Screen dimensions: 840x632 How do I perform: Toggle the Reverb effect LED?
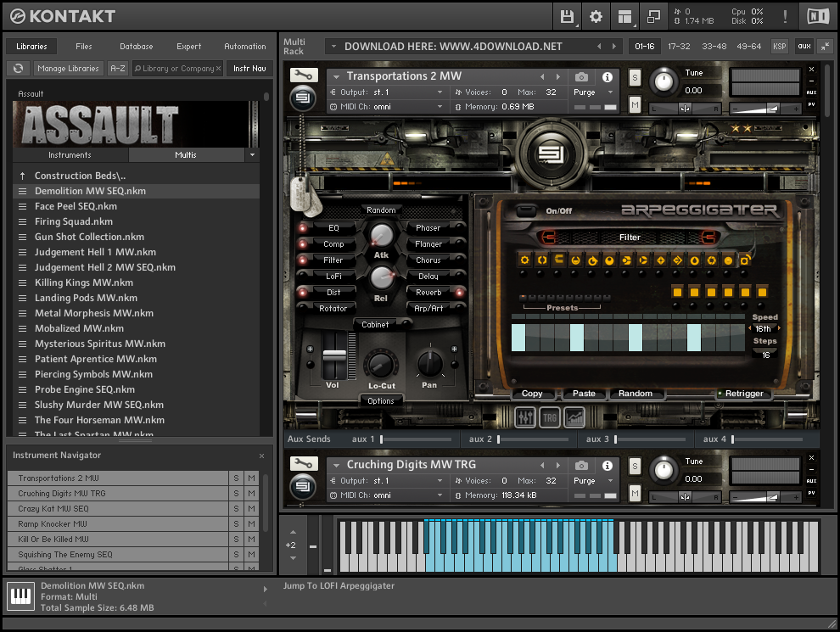pos(459,293)
